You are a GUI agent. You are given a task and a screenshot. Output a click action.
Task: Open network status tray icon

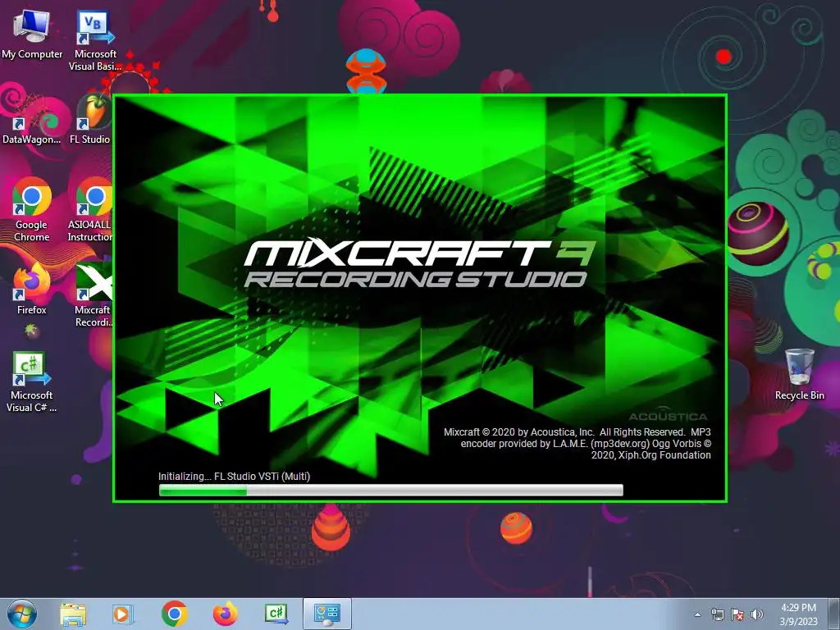pos(717,614)
